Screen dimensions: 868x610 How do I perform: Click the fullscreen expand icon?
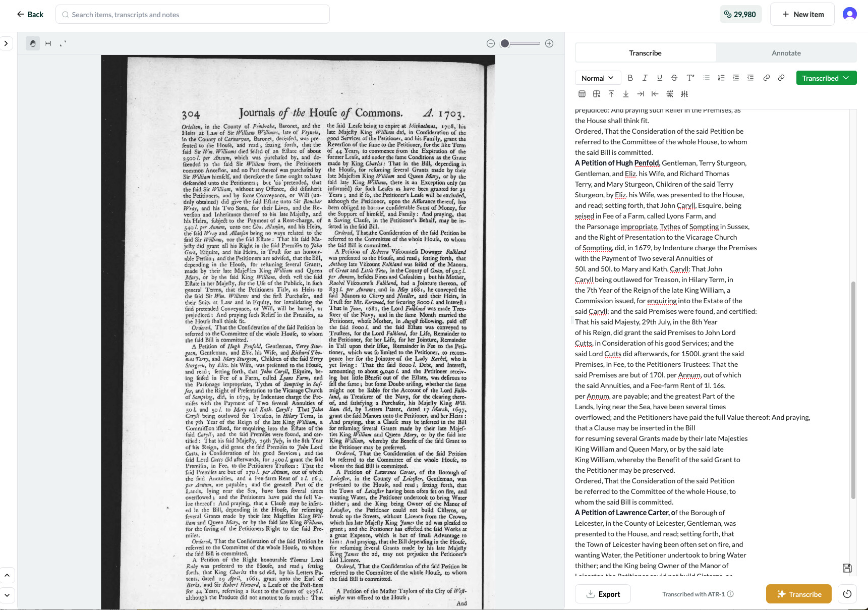(x=63, y=43)
